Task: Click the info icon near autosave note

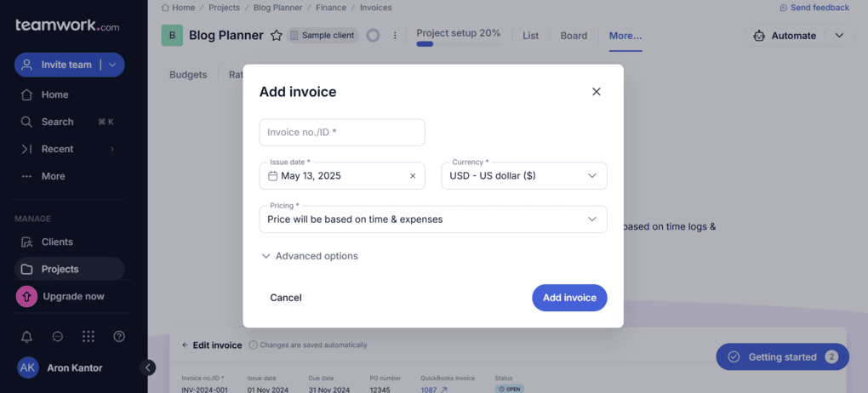Action: point(253,345)
